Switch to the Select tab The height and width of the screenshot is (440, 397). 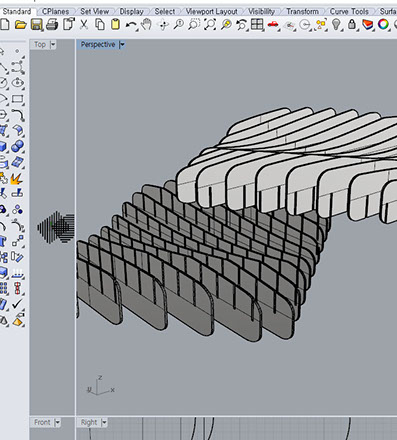tap(165, 11)
